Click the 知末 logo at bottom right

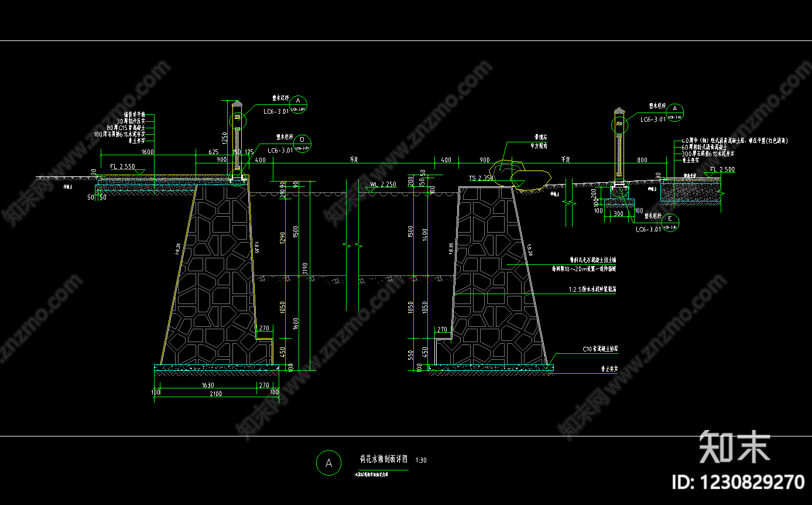coord(735,448)
